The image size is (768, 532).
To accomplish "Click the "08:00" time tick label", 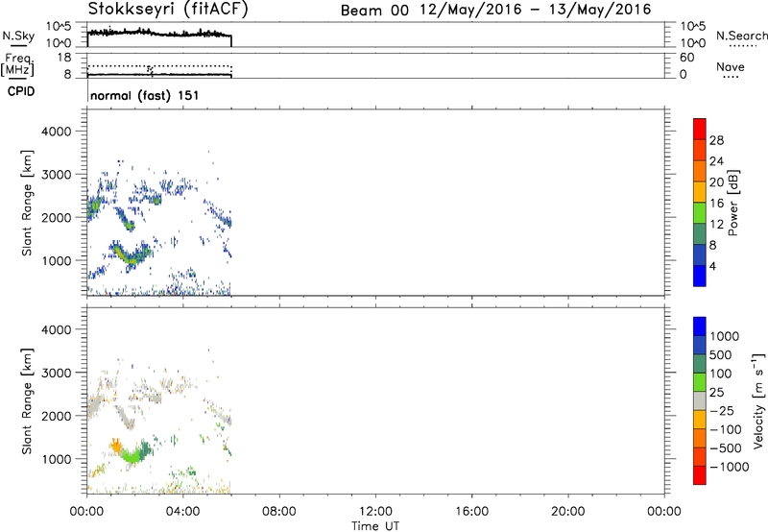I will (278, 512).
